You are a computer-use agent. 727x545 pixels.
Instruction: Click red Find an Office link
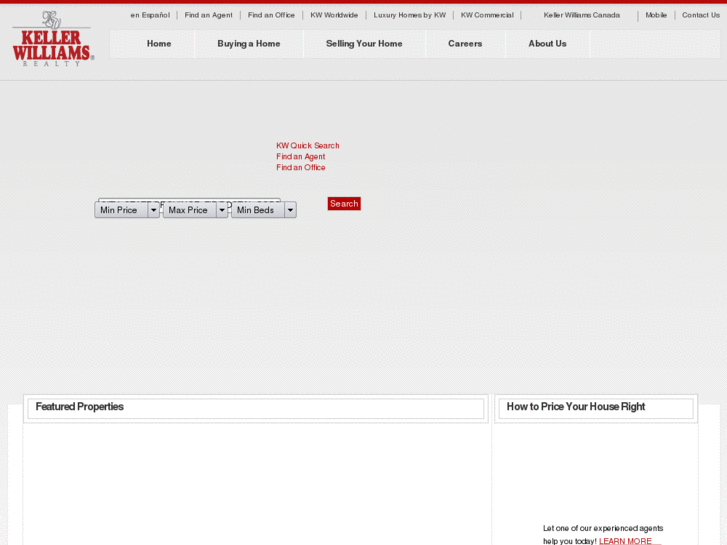pos(300,167)
